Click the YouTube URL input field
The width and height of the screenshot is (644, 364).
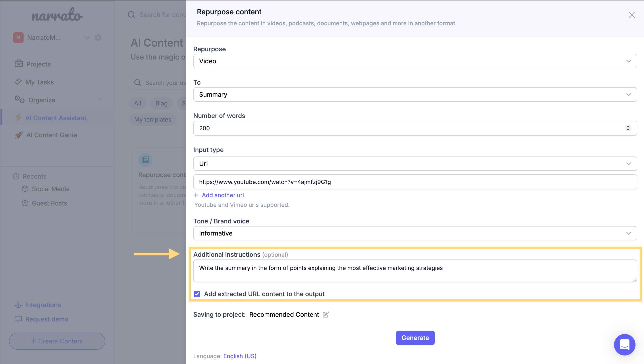coord(415,182)
